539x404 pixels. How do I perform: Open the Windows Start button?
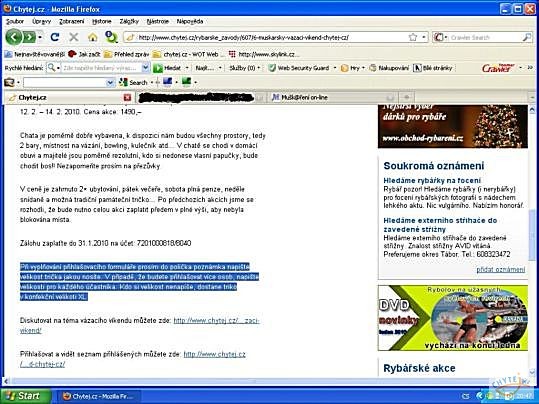pos(25,396)
